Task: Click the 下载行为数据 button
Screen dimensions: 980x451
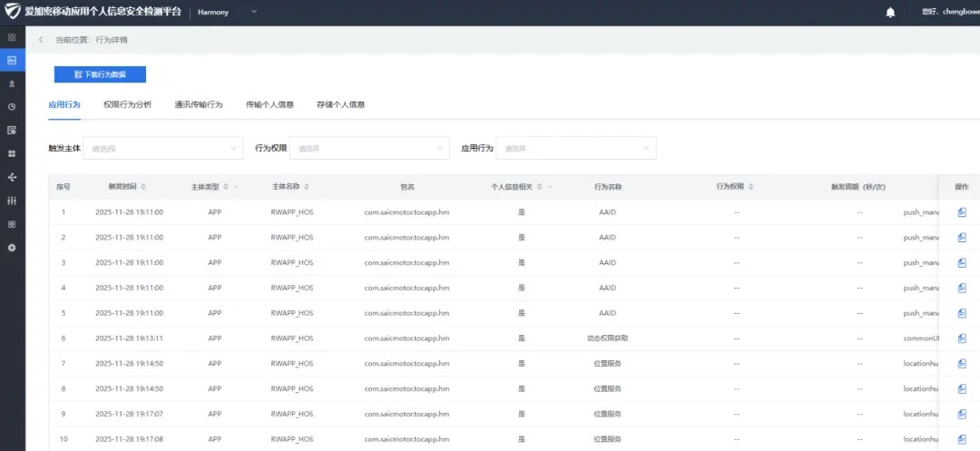Action: tap(100, 74)
